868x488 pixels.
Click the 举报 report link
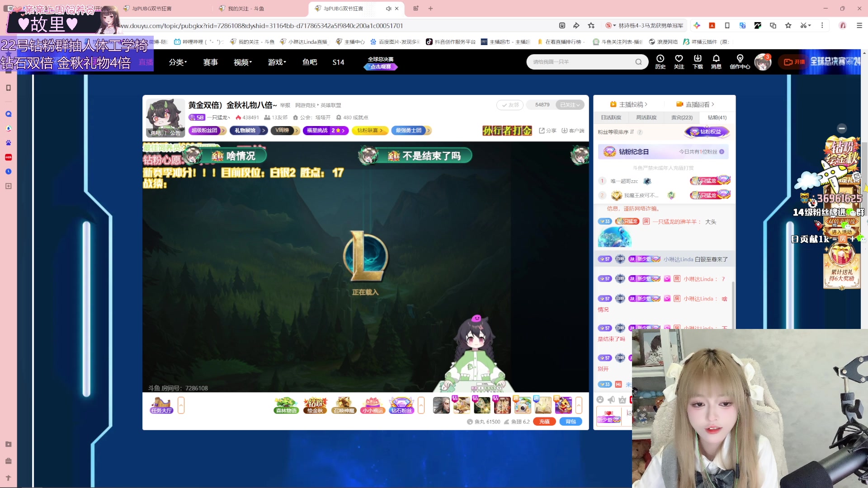285,105
